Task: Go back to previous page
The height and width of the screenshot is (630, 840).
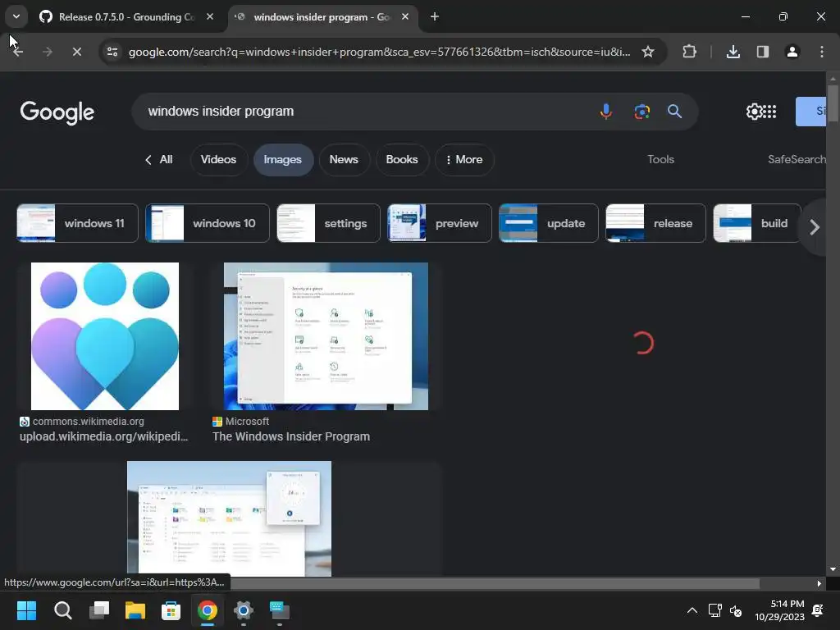Action: 18,52
